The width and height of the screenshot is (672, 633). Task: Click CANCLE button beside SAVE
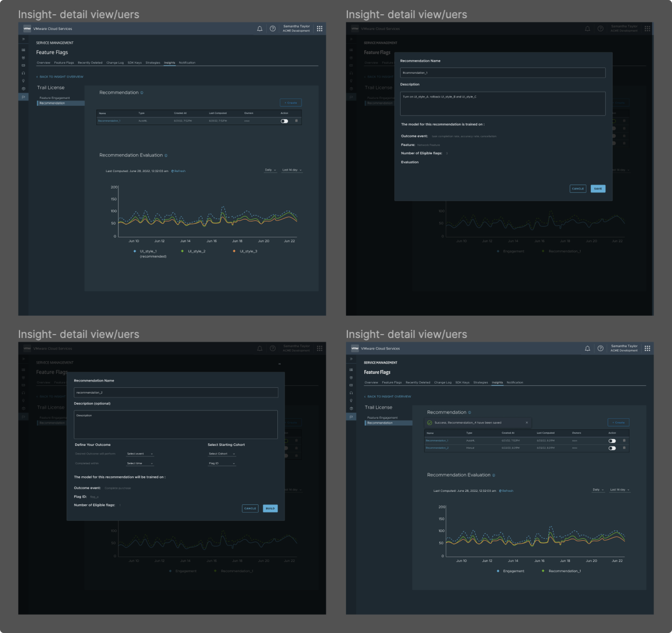[x=578, y=189]
